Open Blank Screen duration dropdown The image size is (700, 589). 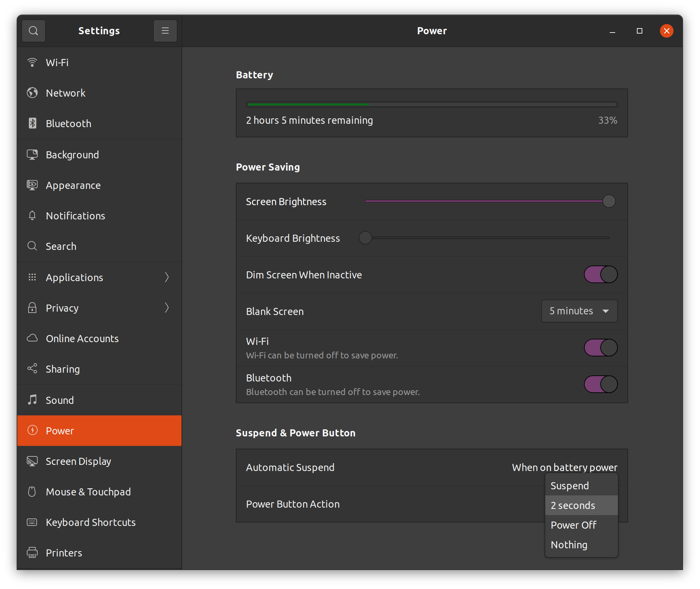pos(578,310)
